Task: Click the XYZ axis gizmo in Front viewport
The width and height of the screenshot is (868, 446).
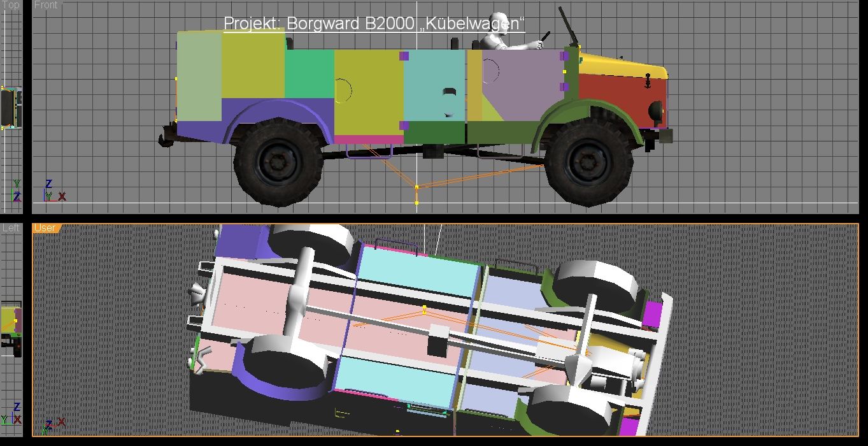Action: click(x=53, y=191)
